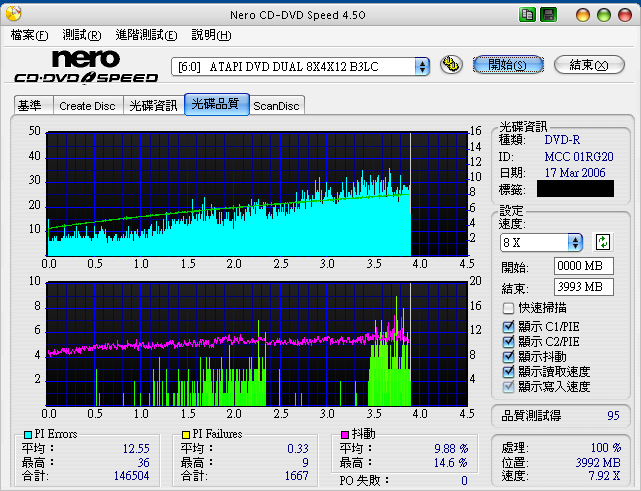Screen dimensions: 641x491
Task: Open the 說明(H) menu
Action: pyautogui.click(x=211, y=35)
